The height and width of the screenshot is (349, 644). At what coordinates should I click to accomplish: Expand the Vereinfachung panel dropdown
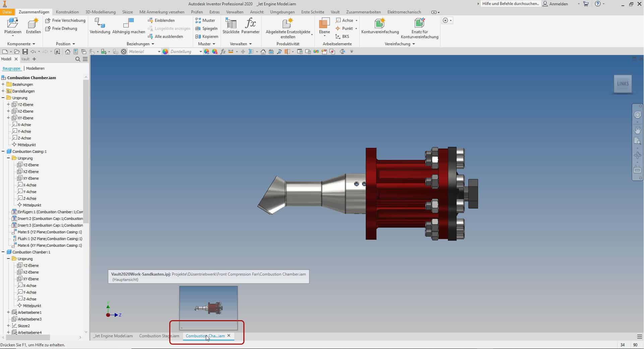click(x=400, y=44)
